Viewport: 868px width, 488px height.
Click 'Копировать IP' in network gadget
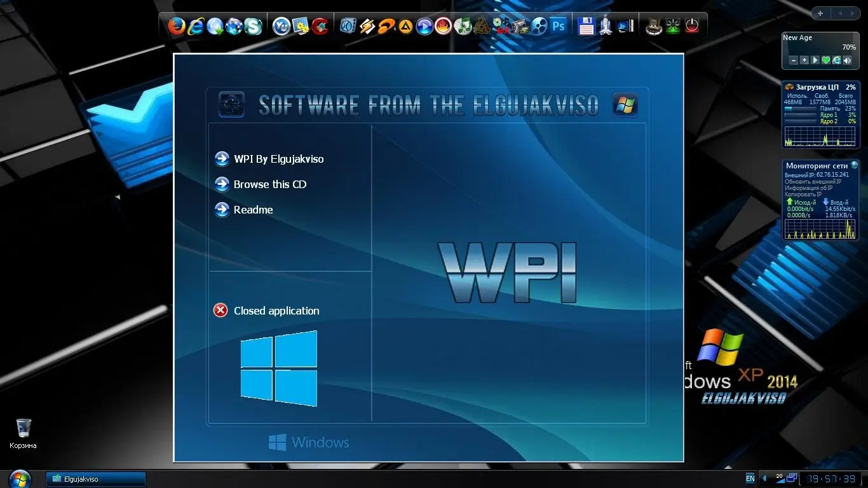pos(803,194)
